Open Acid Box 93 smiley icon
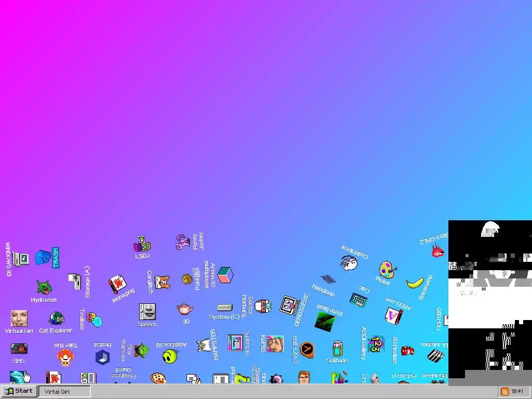This screenshot has height=399, width=532. pos(170,356)
